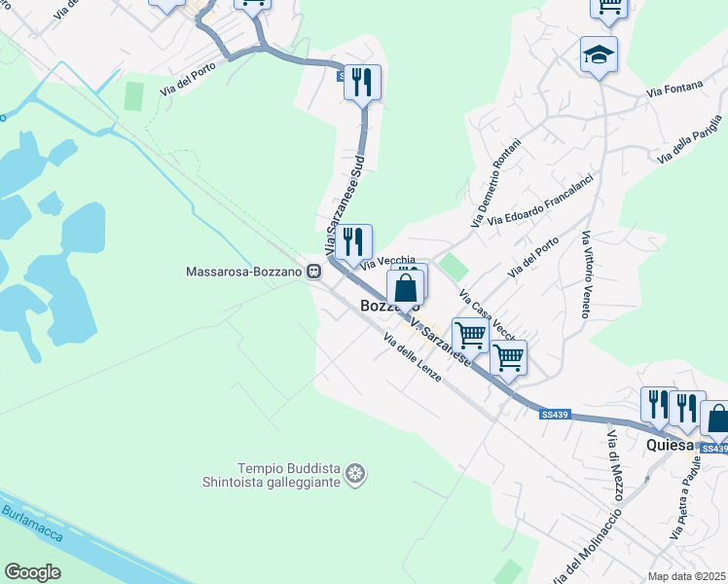Viewport: 728px width, 584px height.
Task: Click the Via Vittorio Veneto street label
Action: (x=587, y=274)
